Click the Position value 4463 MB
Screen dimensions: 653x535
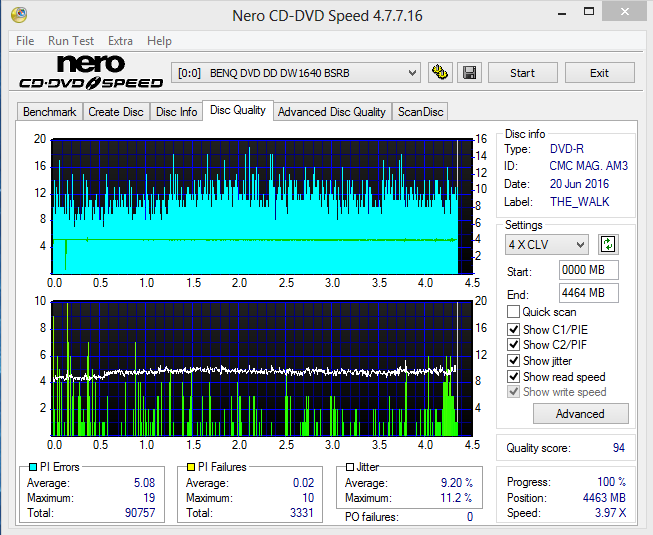[604, 498]
